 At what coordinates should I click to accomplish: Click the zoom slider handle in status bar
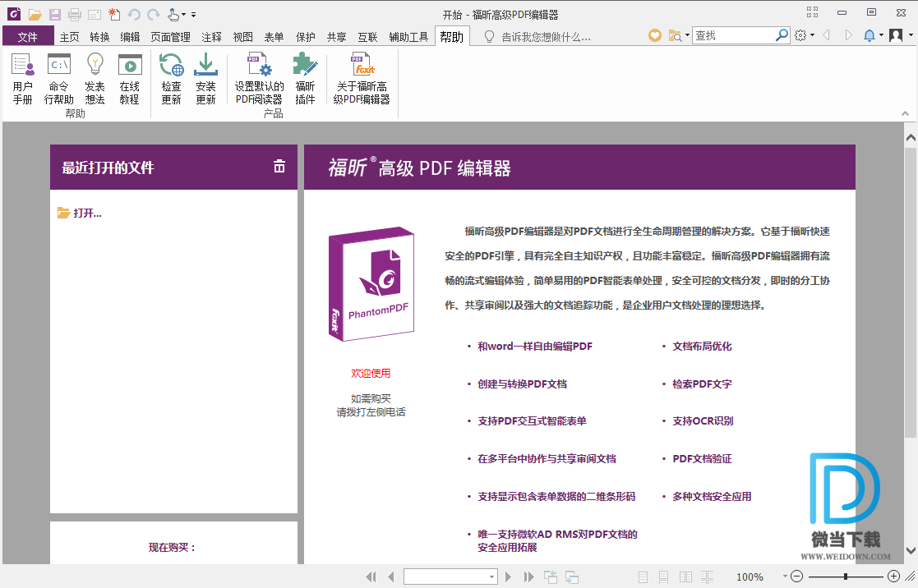tap(846, 577)
